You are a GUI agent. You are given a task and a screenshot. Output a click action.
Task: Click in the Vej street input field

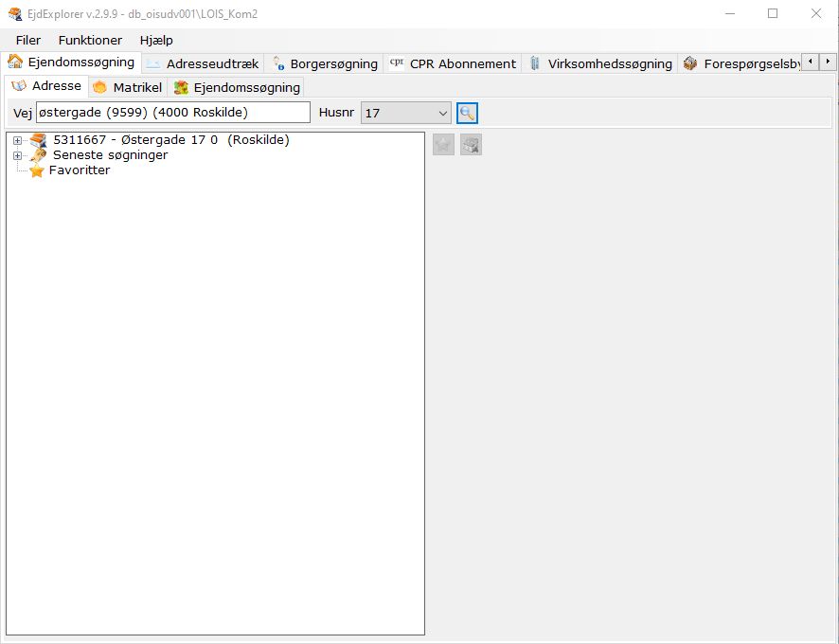(x=172, y=113)
